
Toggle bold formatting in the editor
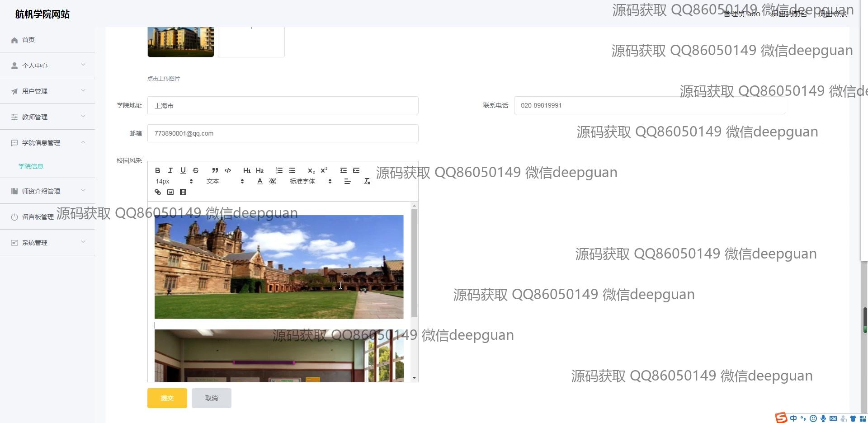tap(157, 170)
